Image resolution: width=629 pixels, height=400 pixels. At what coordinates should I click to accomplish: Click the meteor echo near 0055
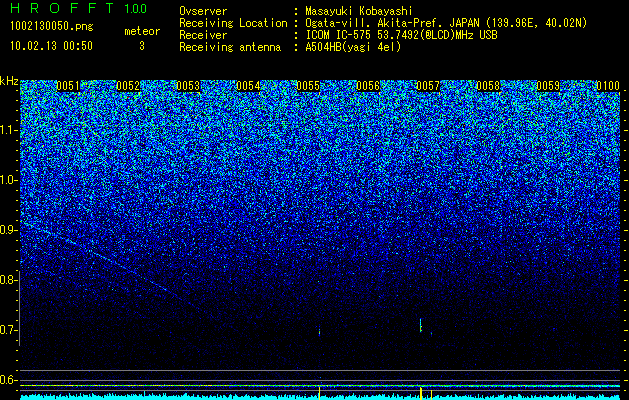tap(320, 332)
